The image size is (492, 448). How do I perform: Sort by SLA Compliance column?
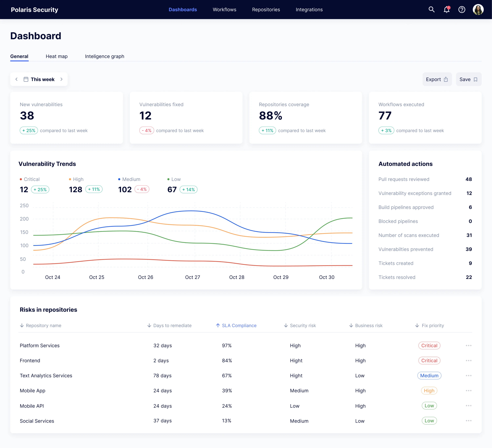coord(236,326)
